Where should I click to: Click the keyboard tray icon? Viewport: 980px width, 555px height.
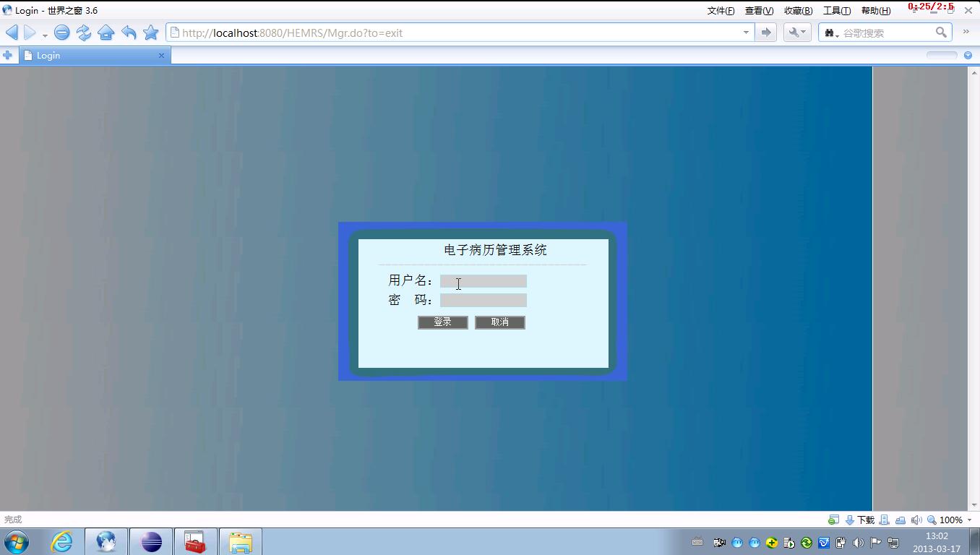click(x=697, y=542)
